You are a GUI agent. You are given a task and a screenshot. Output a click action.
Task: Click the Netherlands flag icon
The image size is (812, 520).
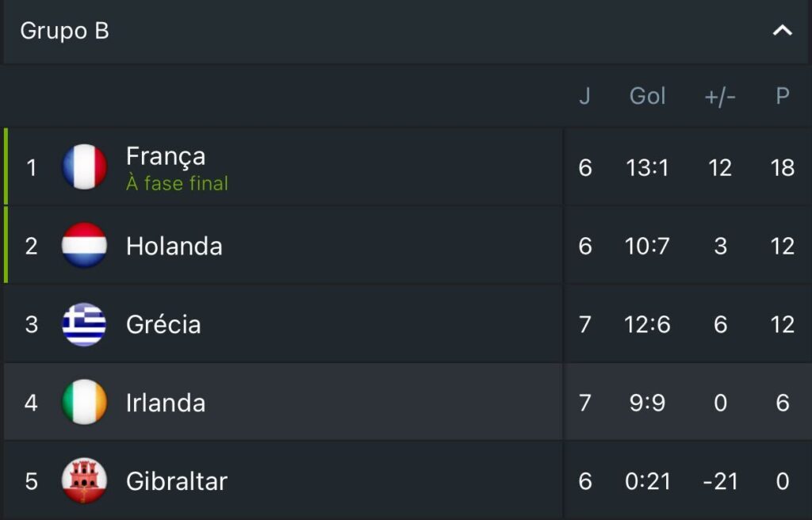[x=84, y=246]
